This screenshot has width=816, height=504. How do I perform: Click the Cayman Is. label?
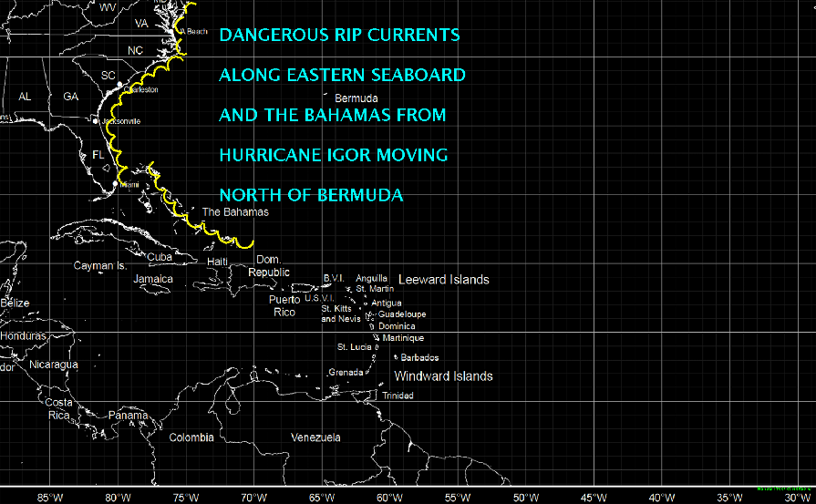[100, 266]
